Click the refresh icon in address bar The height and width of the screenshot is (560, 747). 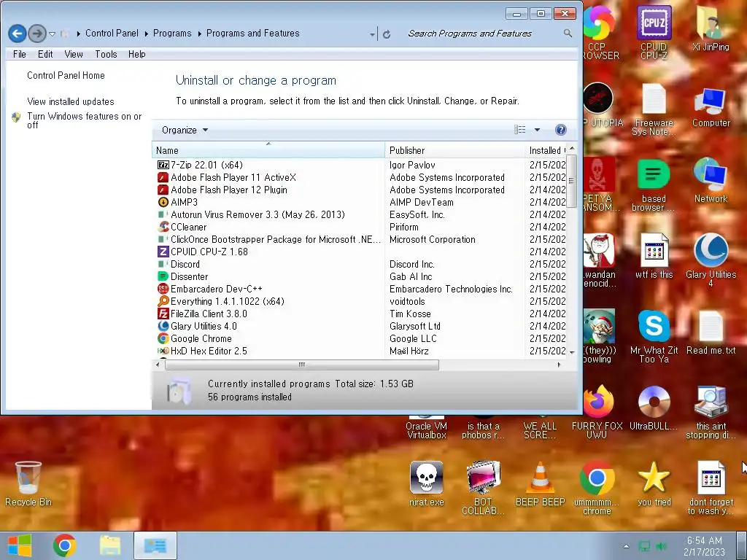pos(387,34)
